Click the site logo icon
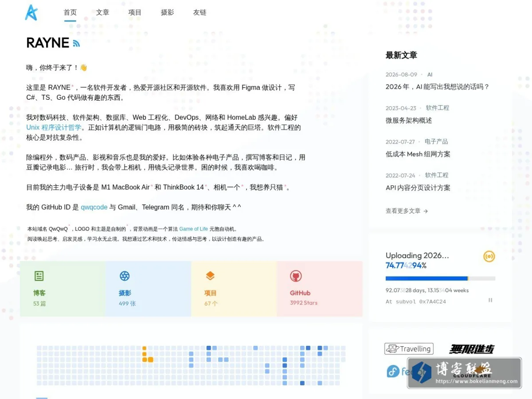 [x=31, y=12]
